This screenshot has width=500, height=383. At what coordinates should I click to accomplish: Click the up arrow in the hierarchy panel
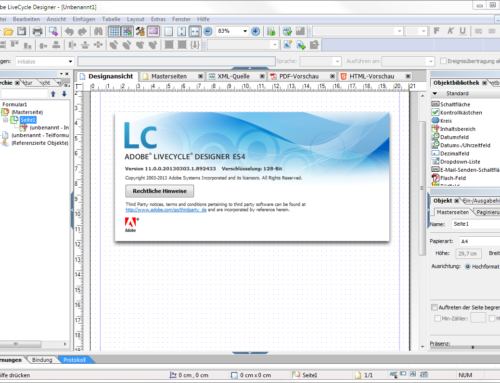[x=53, y=94]
